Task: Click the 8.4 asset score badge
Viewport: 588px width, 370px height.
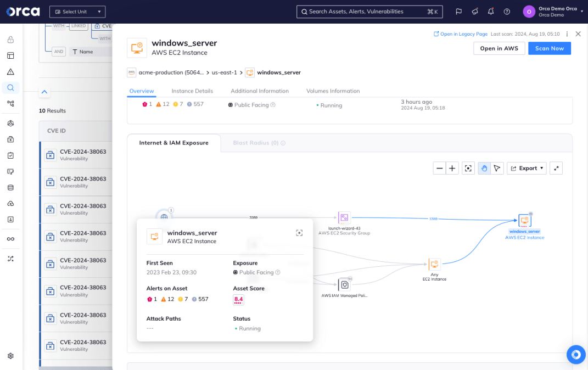Action: (x=238, y=299)
